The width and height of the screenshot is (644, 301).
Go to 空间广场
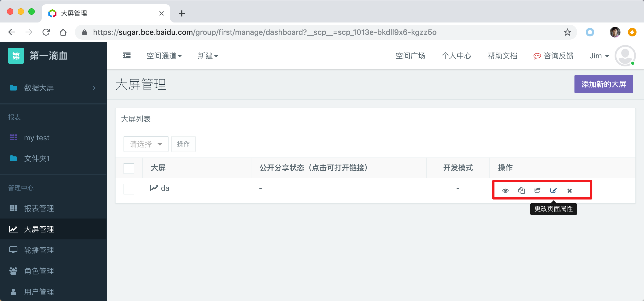(x=410, y=56)
